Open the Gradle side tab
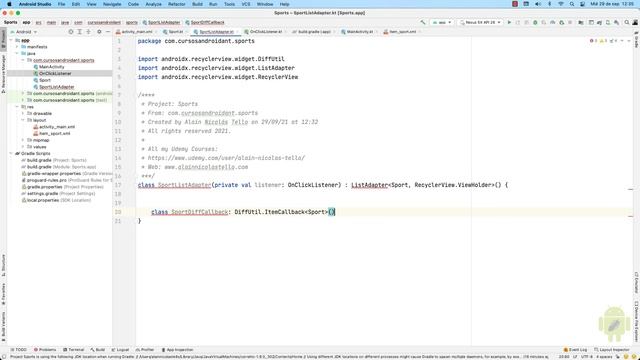 (636, 40)
